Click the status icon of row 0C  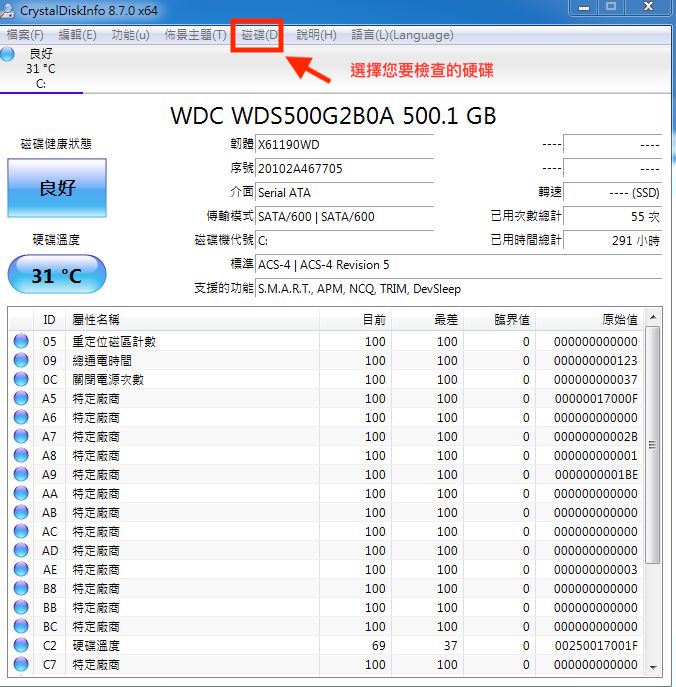pos(21,379)
